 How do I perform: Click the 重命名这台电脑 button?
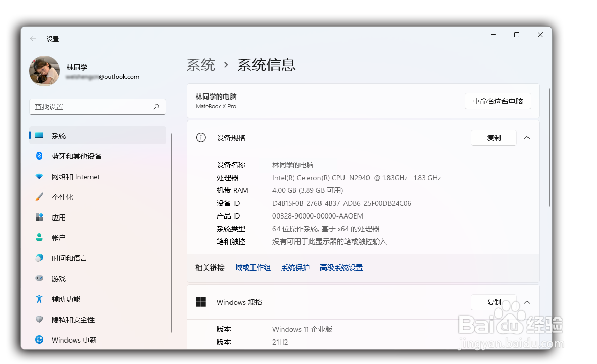tap(498, 101)
